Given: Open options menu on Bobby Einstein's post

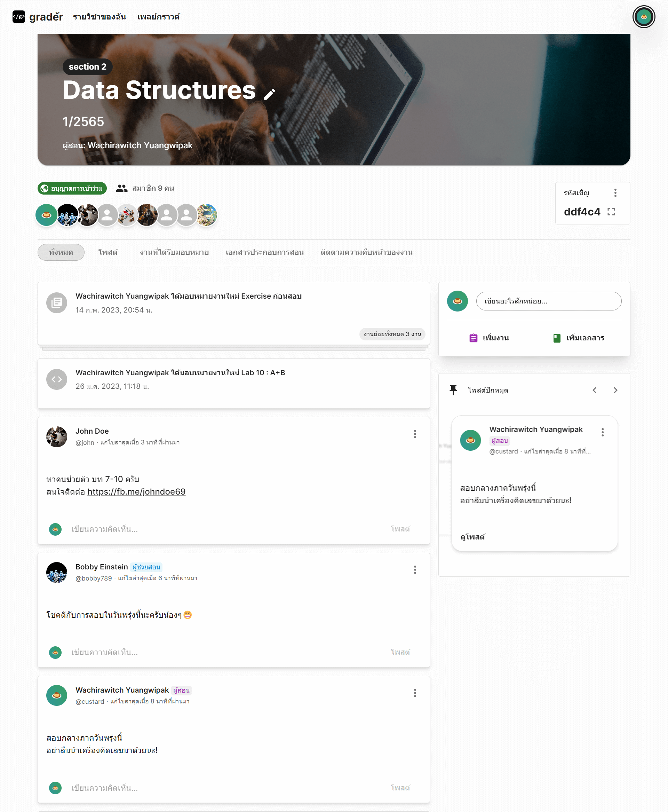Looking at the screenshot, I should (x=414, y=569).
